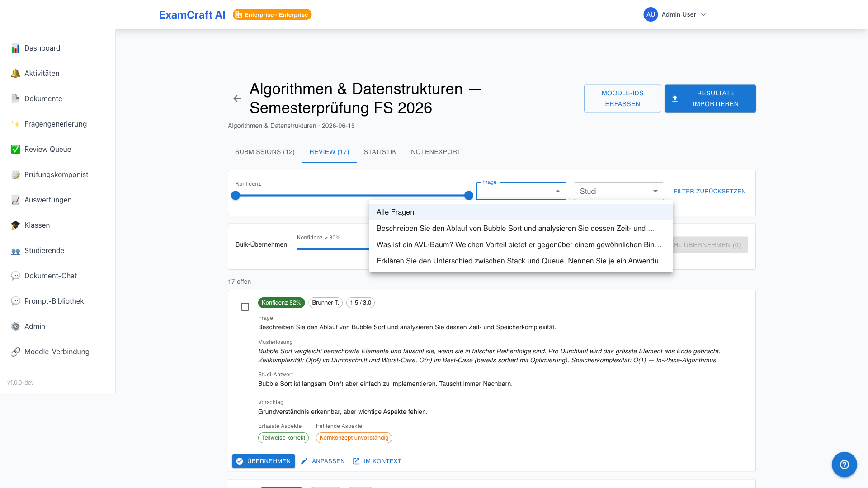Viewport: 868px width, 488px height.
Task: Select the Bubble Sort question option
Action: (x=521, y=228)
